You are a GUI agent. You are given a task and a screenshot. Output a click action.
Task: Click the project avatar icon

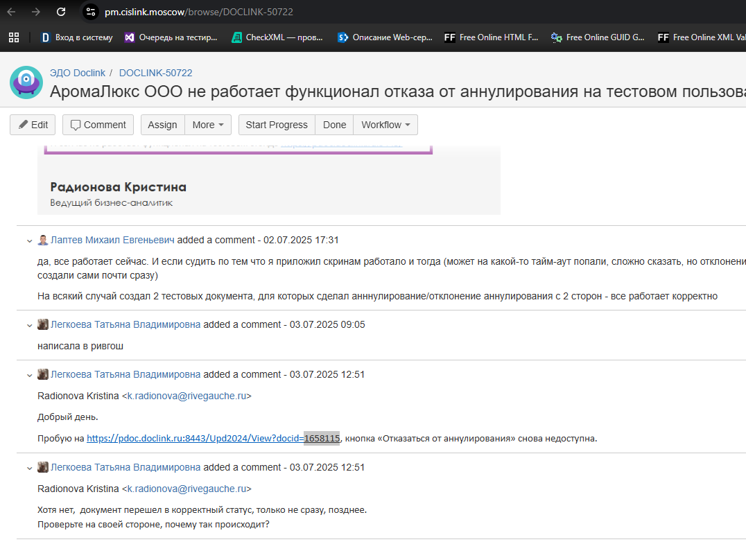coord(26,82)
